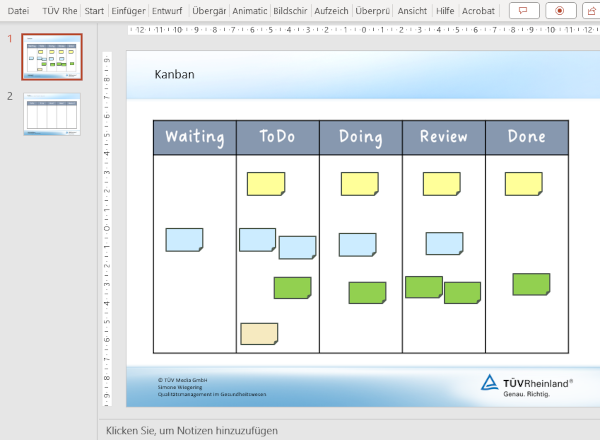Click the Doing column header
The height and width of the screenshot is (440, 600).
[x=360, y=137]
